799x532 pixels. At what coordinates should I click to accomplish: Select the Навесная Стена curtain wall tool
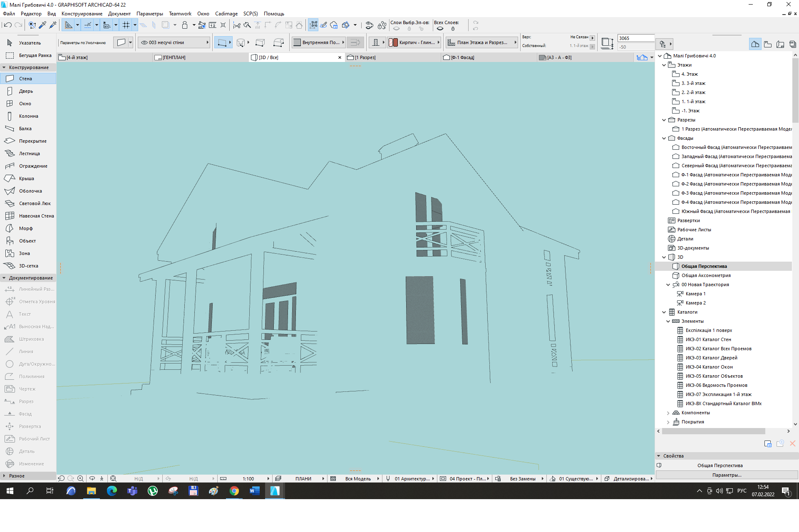click(28, 216)
